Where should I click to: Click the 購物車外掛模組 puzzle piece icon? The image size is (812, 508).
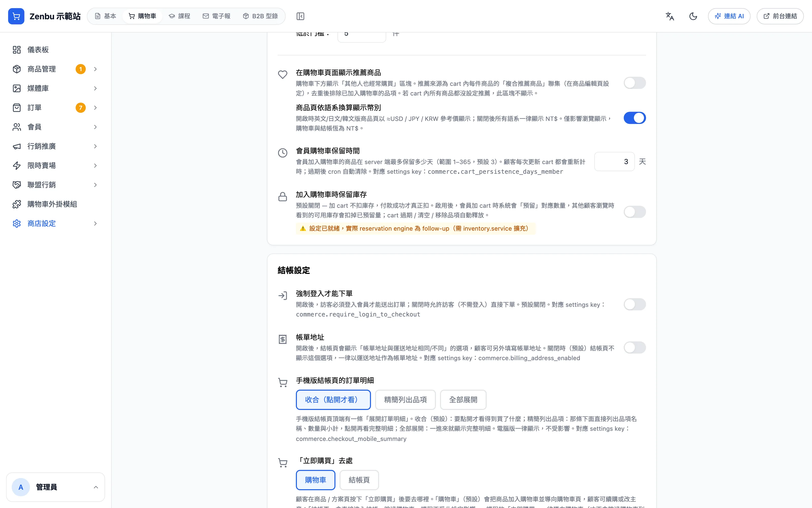[x=17, y=204]
